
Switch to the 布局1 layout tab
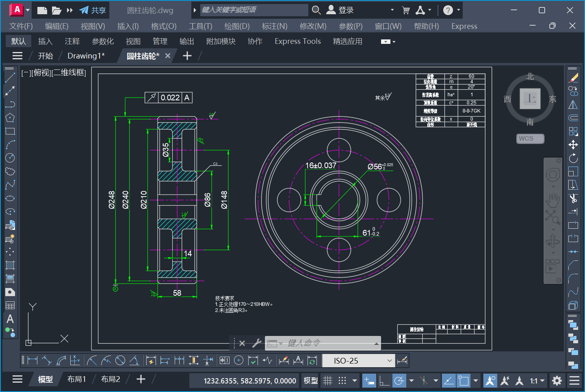point(76,379)
